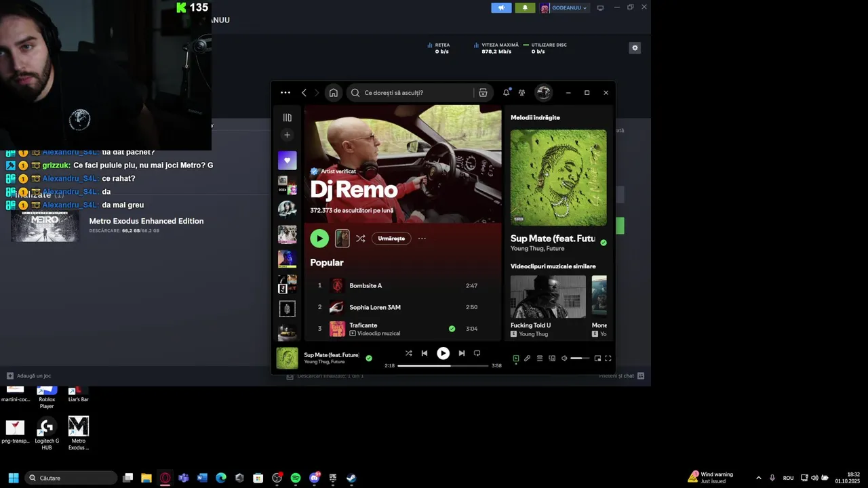Open more options next to Urmărește
Image resolution: width=868 pixels, height=488 pixels.
click(422, 239)
